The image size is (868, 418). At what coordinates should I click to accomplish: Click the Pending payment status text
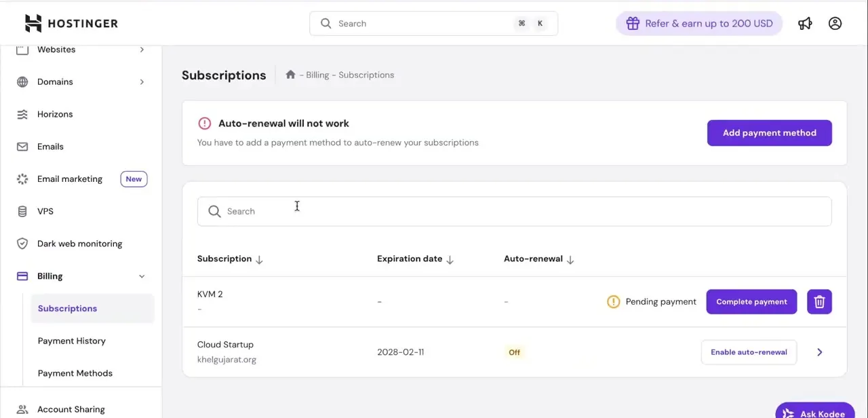tap(660, 302)
